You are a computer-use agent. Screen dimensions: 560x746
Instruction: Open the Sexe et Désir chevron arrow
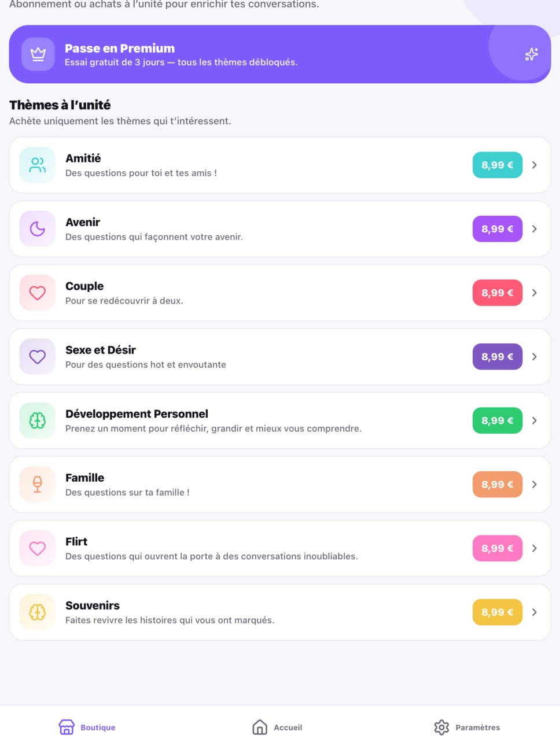(535, 357)
